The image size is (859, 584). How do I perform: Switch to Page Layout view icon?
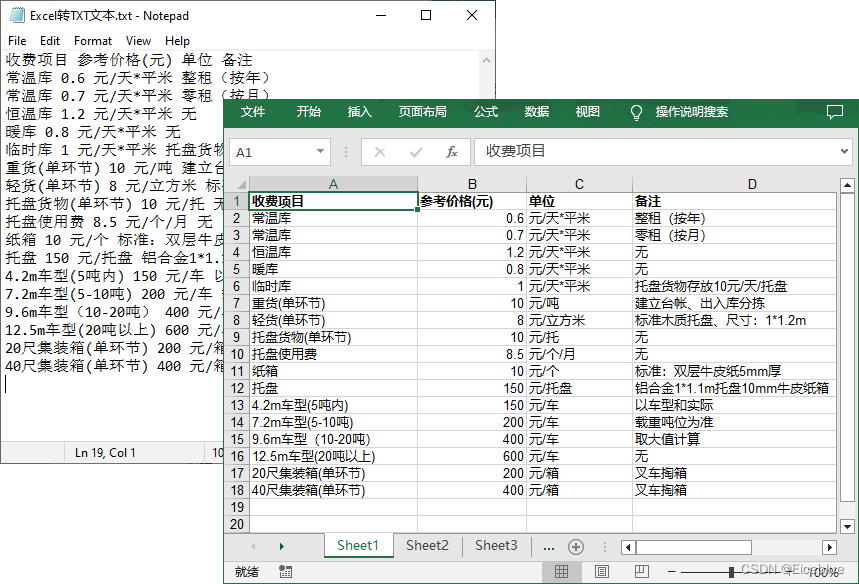point(602,572)
